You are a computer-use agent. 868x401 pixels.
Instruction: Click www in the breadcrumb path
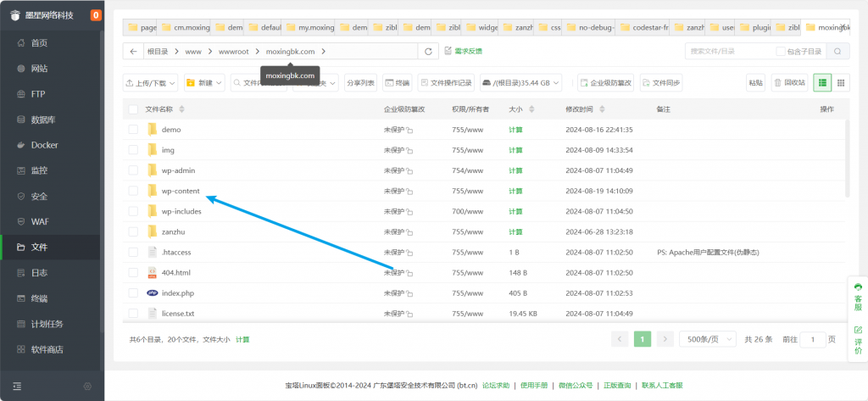(193, 52)
